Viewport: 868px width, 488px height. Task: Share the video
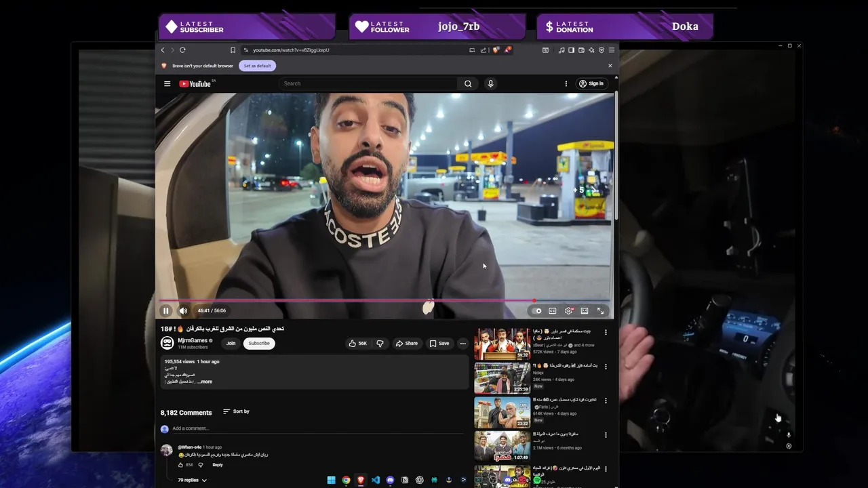tap(407, 344)
